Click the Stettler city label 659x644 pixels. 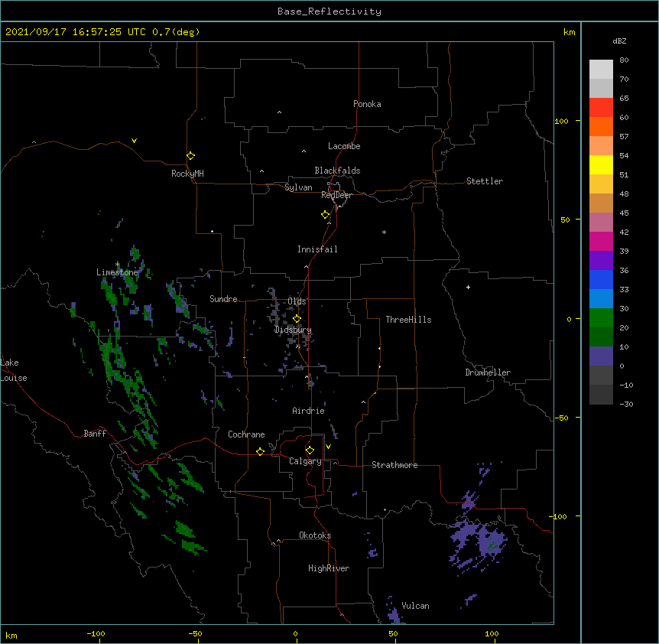(485, 181)
